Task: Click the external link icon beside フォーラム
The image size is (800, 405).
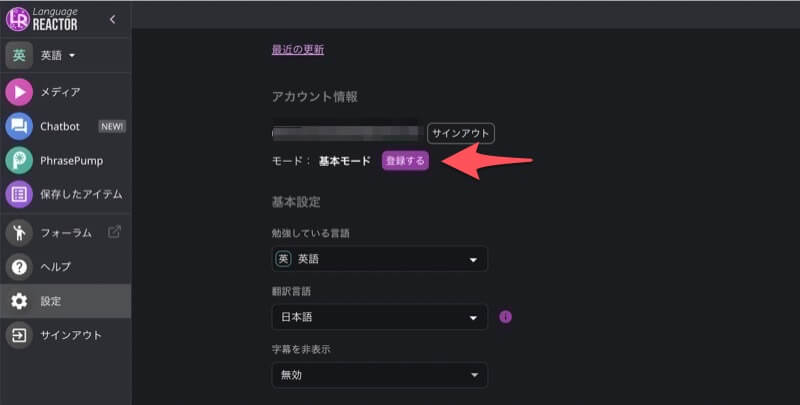Action: [x=114, y=233]
